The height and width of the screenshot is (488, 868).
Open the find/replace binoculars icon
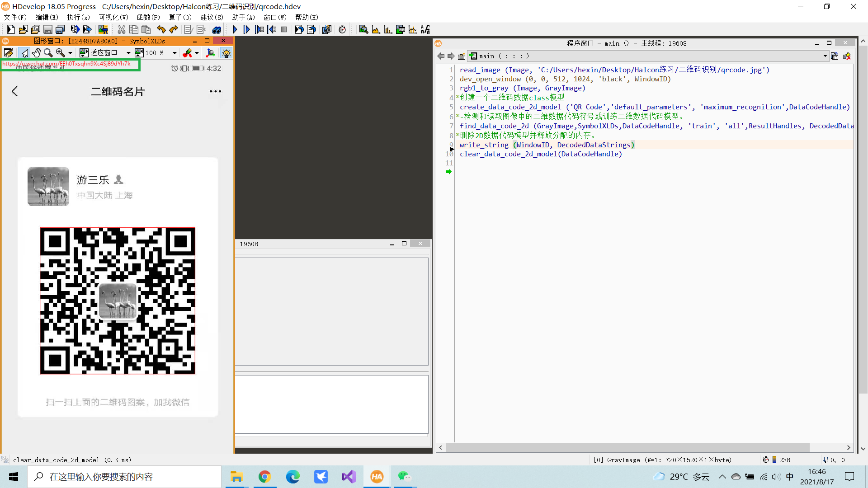coord(217,30)
